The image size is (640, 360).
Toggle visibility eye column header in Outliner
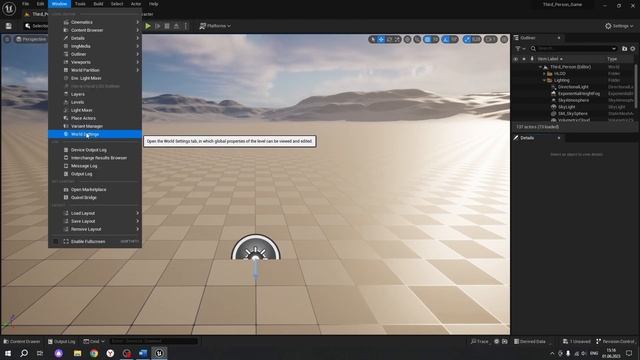coord(516,59)
